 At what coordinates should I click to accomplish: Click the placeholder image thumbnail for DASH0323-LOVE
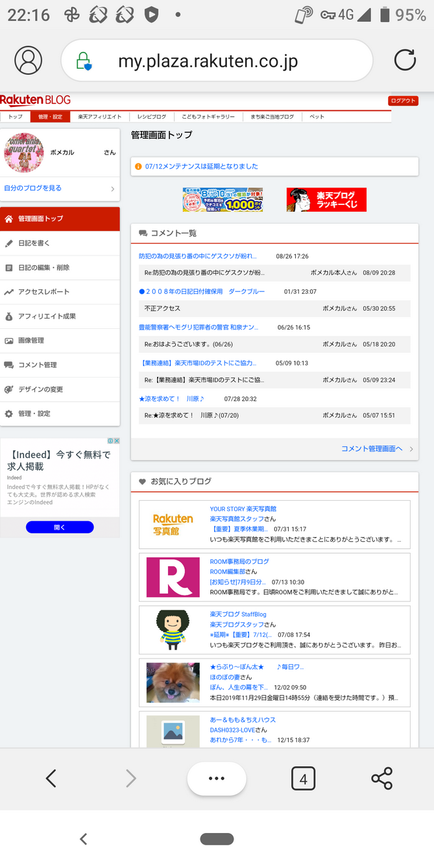coord(173,732)
